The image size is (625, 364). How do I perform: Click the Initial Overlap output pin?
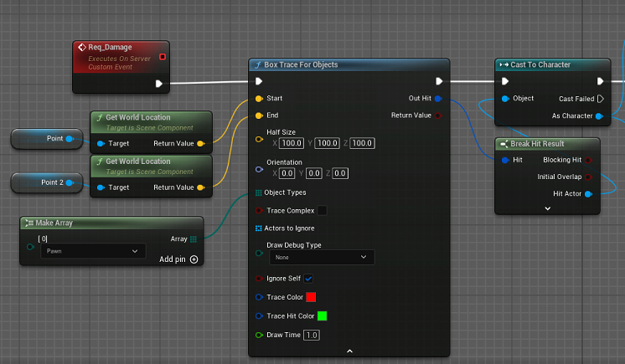(588, 177)
